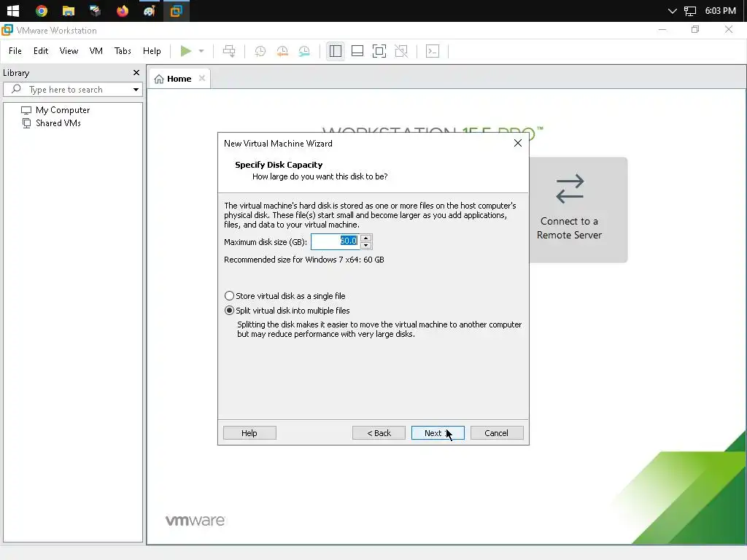The image size is (747, 560).
Task: Click the Back button in wizard
Action: point(379,433)
